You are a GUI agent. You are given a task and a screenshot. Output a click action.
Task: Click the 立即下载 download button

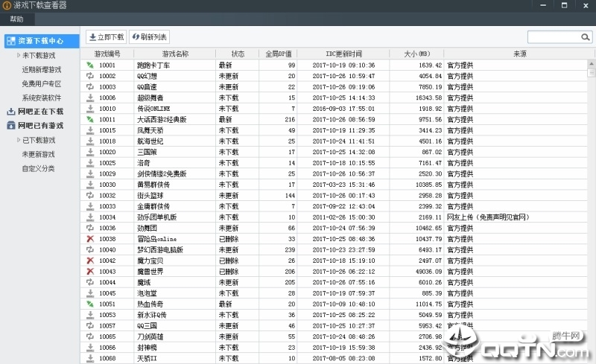(106, 37)
